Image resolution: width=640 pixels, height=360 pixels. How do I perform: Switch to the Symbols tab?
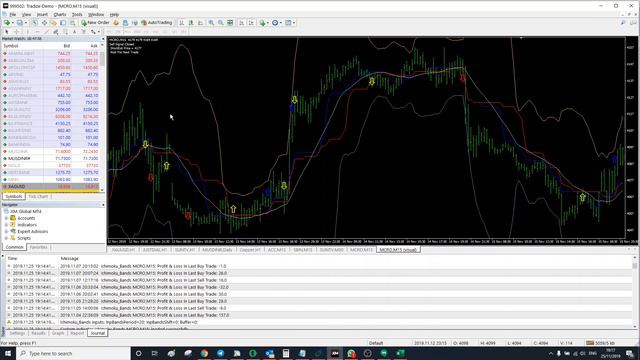13,196
